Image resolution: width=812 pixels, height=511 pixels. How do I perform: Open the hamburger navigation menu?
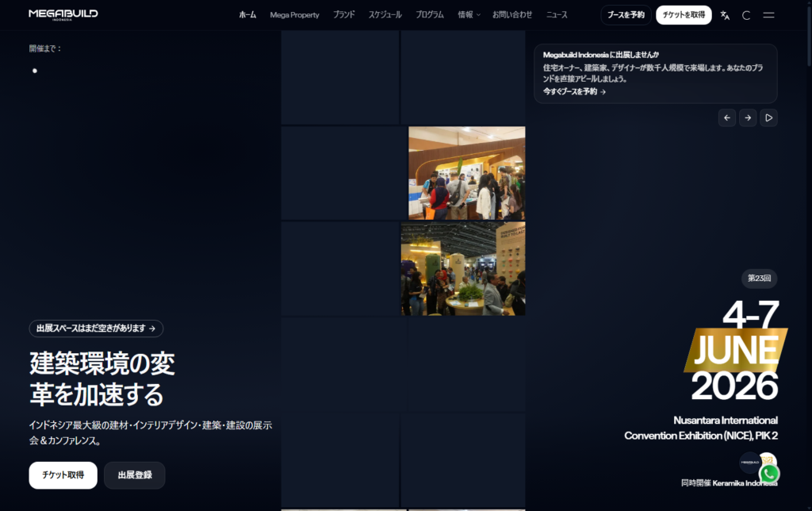[x=768, y=14]
